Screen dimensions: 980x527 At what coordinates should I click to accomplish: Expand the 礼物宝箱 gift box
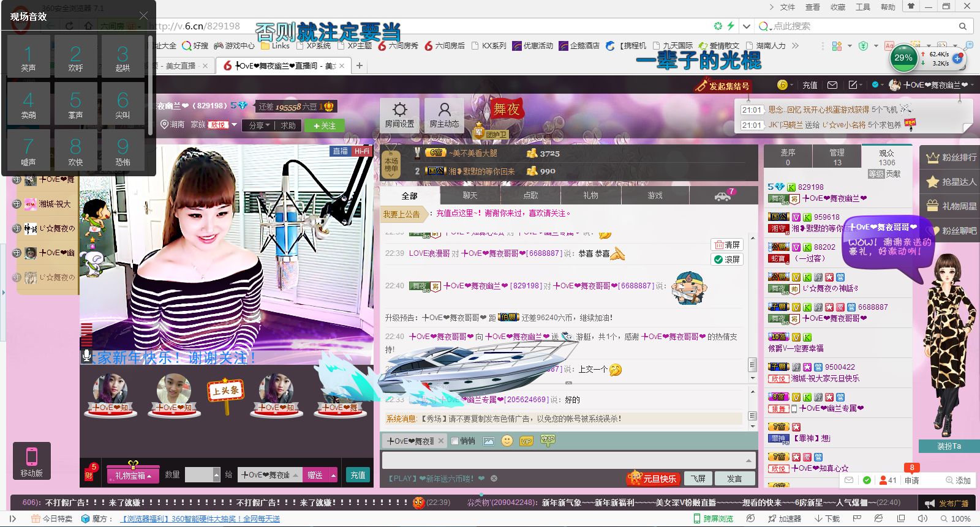[x=133, y=475]
